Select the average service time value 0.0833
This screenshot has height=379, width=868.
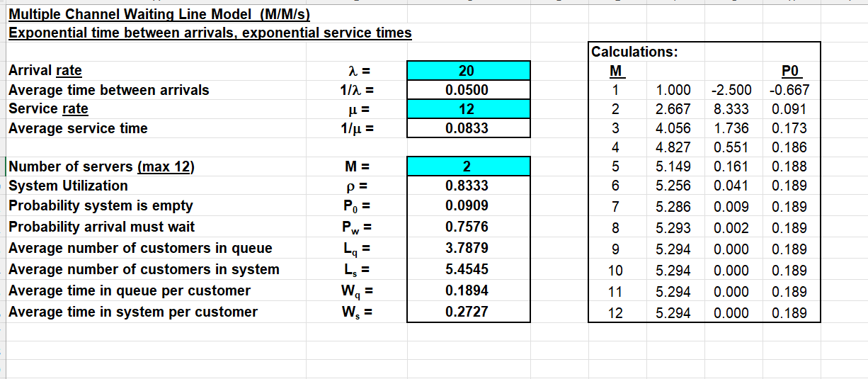coord(468,128)
